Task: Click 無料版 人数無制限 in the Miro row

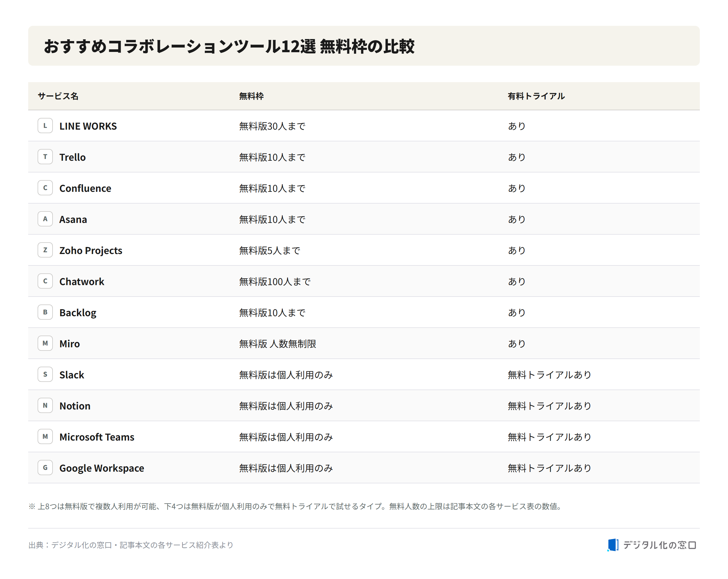Action: click(x=278, y=343)
